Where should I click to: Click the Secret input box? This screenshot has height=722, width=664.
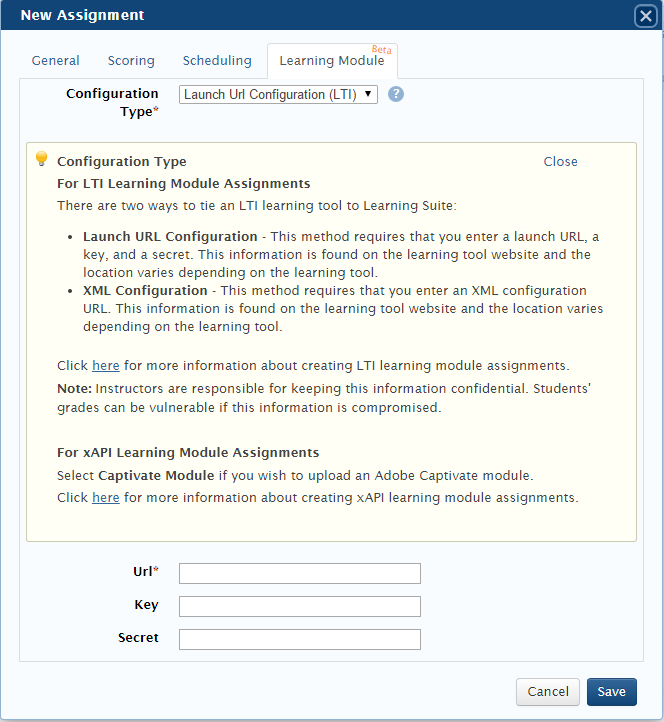click(x=299, y=639)
